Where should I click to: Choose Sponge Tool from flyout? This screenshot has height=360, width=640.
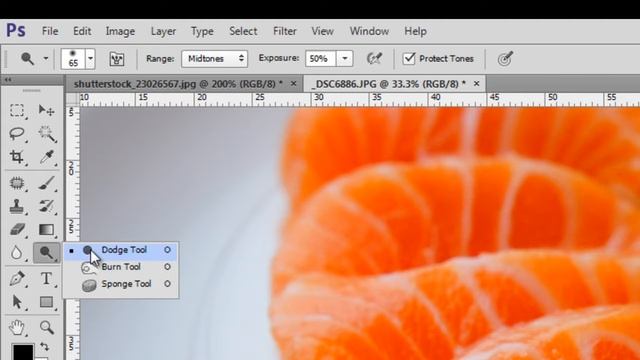[x=120, y=284]
